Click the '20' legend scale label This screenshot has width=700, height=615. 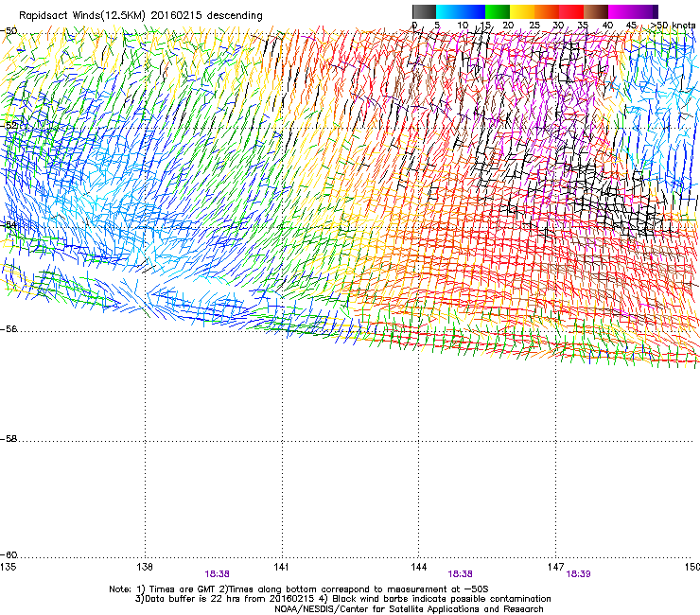508,25
